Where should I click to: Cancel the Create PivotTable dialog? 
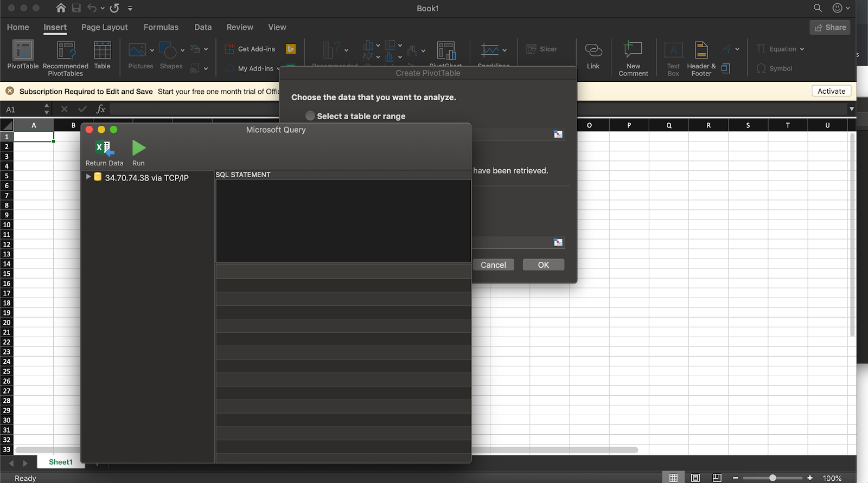(x=493, y=265)
